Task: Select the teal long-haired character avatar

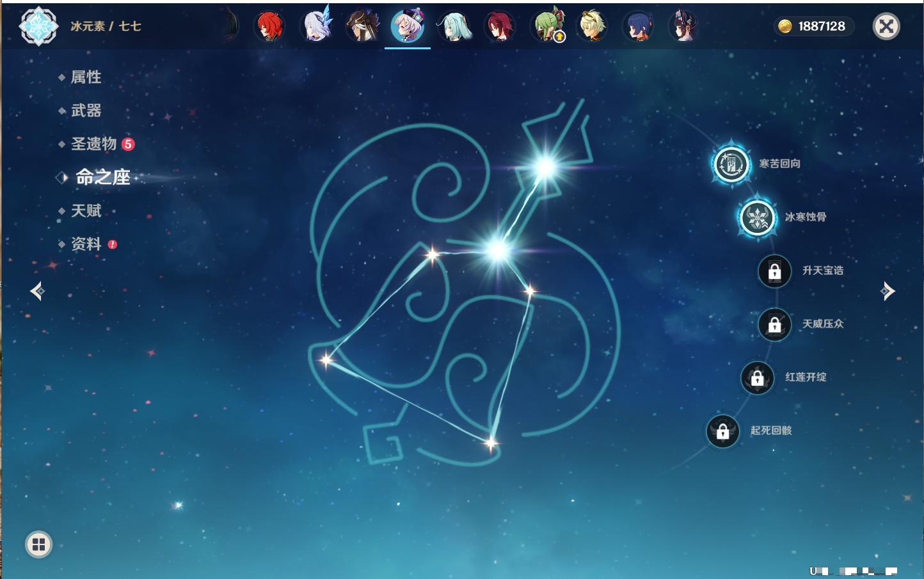Action: tap(454, 26)
